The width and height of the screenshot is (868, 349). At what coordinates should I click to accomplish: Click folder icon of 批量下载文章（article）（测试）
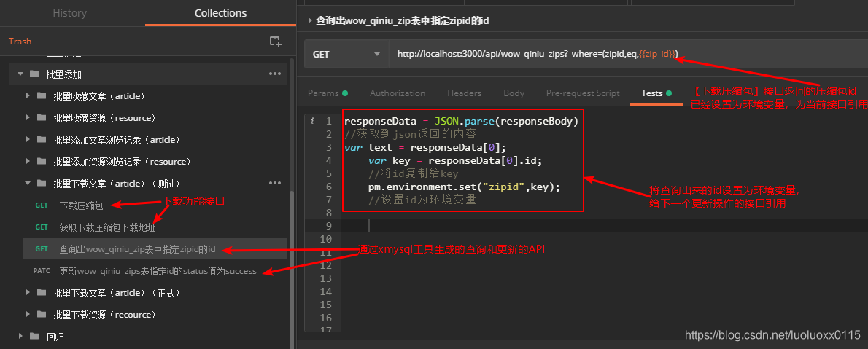[42, 183]
